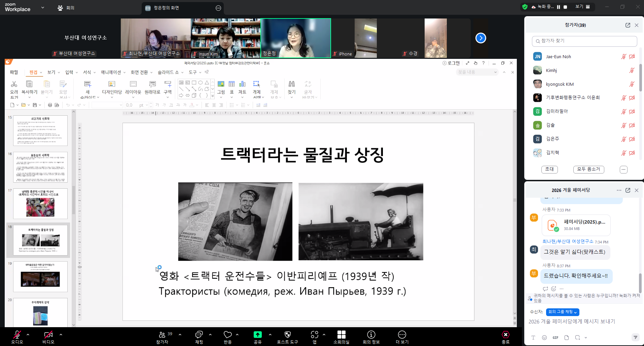Open the 반응 reactions heart icon
The height and width of the screenshot is (346, 644).
pyautogui.click(x=228, y=335)
